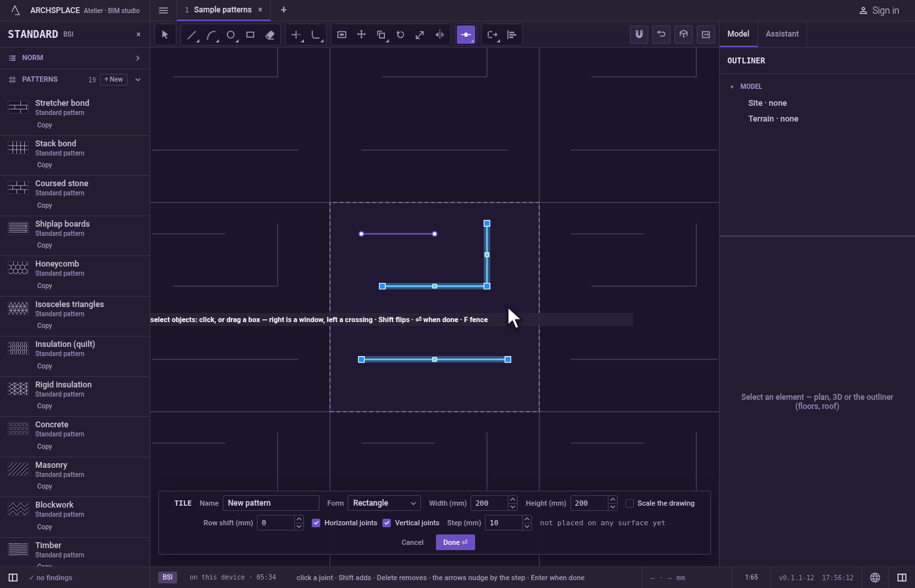Toggle the Vertical joints checkbox

click(387, 523)
